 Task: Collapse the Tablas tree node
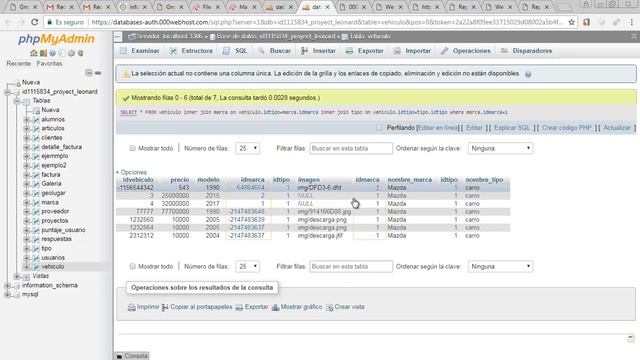[x=17, y=101]
